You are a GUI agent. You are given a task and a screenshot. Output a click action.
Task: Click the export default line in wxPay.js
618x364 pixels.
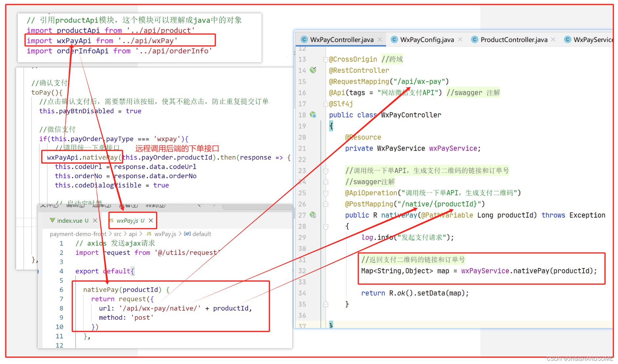pos(105,271)
